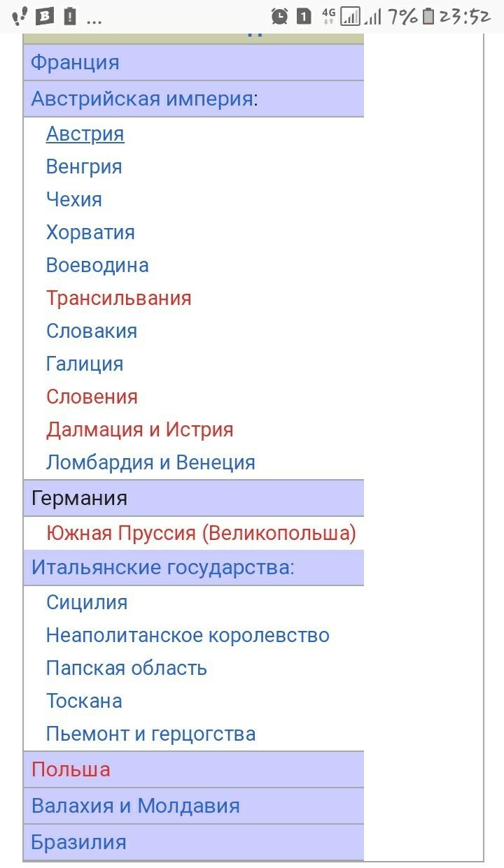Tap the 4G signal strength icon
Image resolution: width=504 pixels, height=868 pixels.
349,16
